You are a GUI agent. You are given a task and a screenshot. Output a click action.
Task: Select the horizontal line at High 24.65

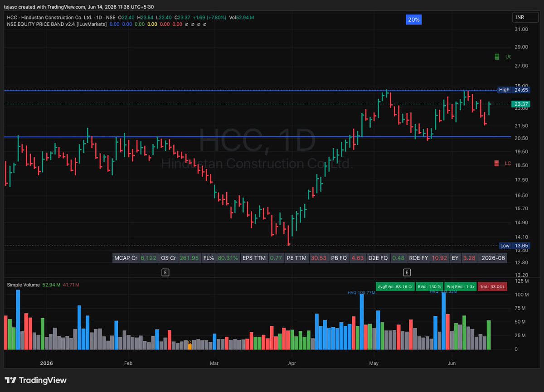[x=251, y=91]
